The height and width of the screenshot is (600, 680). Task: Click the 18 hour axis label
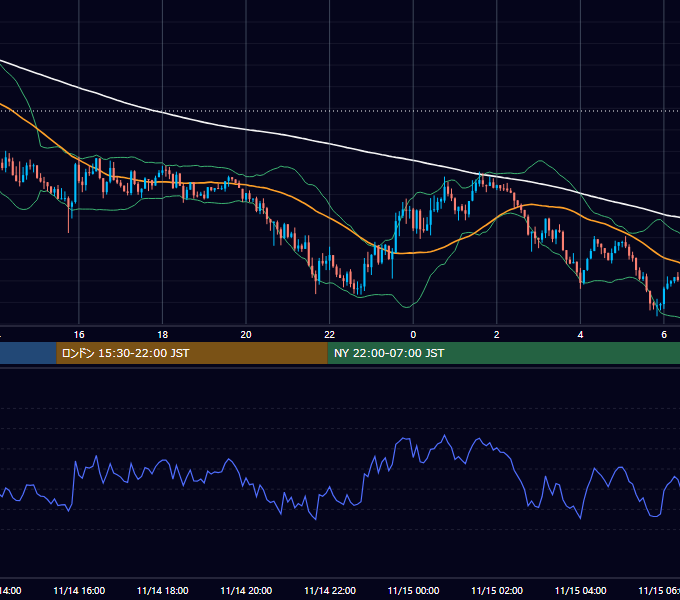163,335
